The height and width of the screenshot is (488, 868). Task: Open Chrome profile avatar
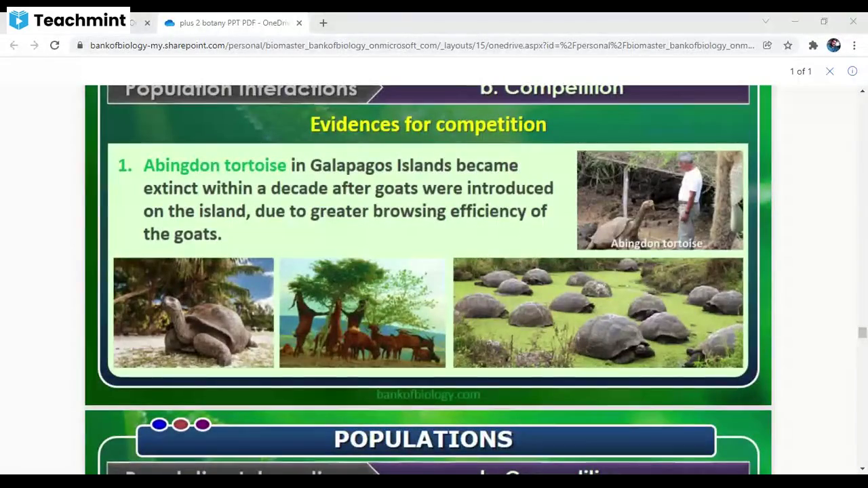click(833, 45)
